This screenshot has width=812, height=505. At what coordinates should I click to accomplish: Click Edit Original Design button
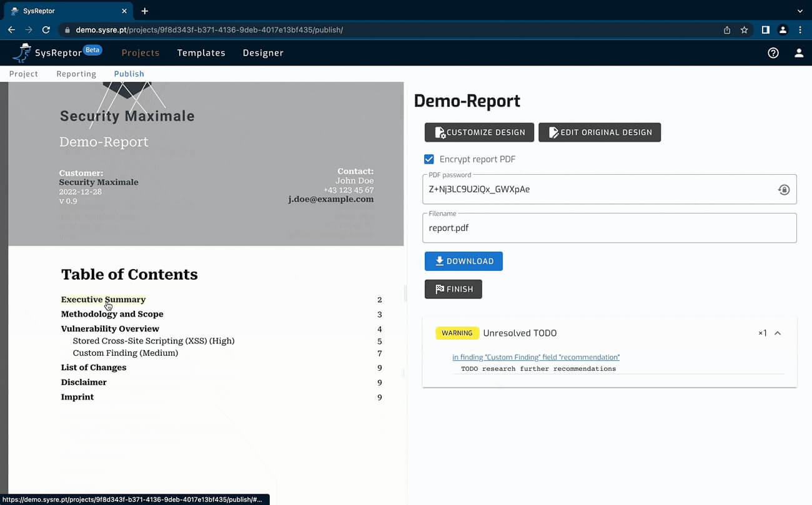[x=600, y=132]
